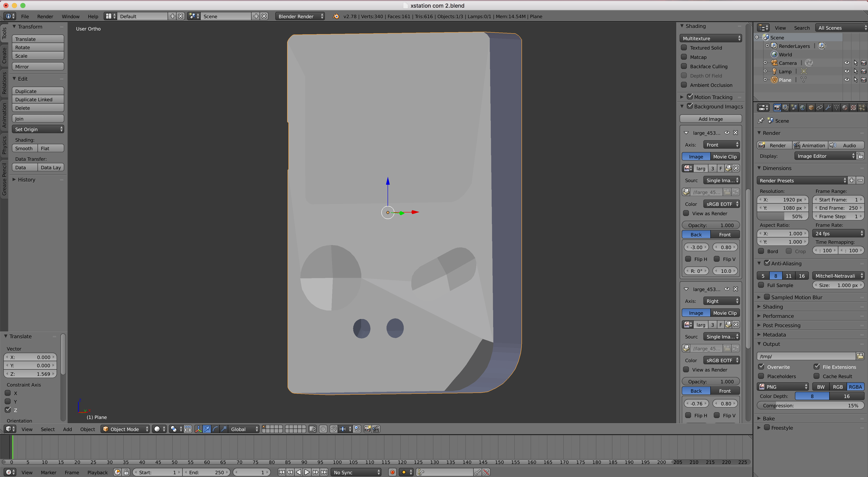
Task: Switch to the Create sidebar tab
Action: coord(4,55)
